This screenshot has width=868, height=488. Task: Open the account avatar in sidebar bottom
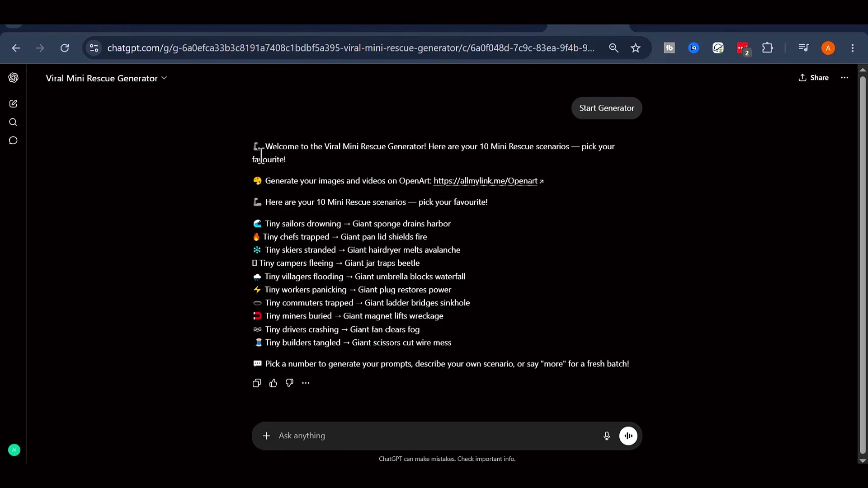point(14,450)
